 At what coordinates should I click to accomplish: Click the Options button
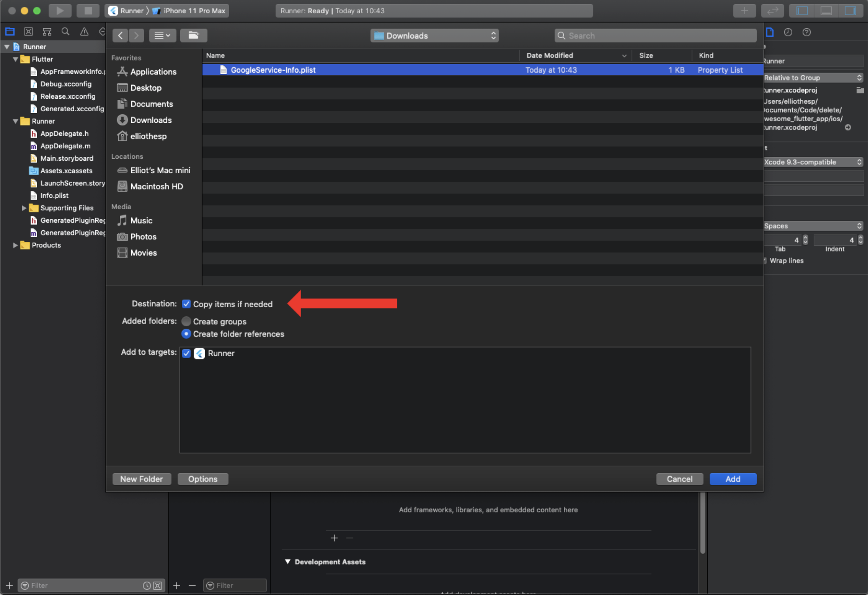pos(203,479)
